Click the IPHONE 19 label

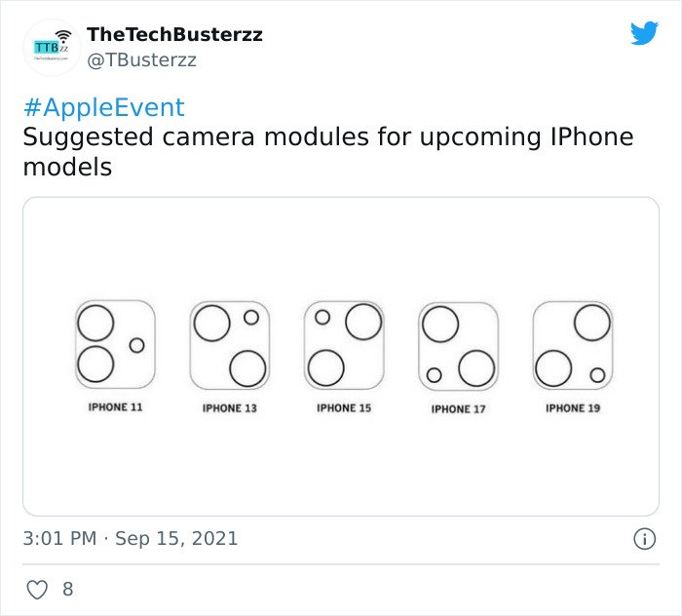(x=573, y=408)
